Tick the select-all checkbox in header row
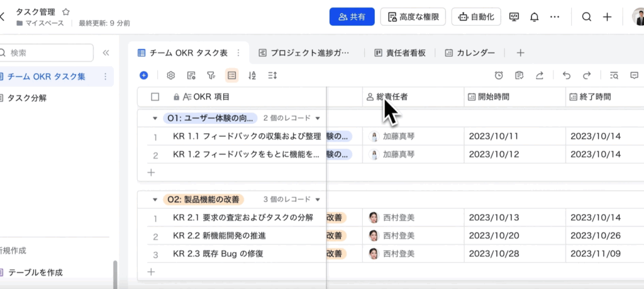 [155, 97]
